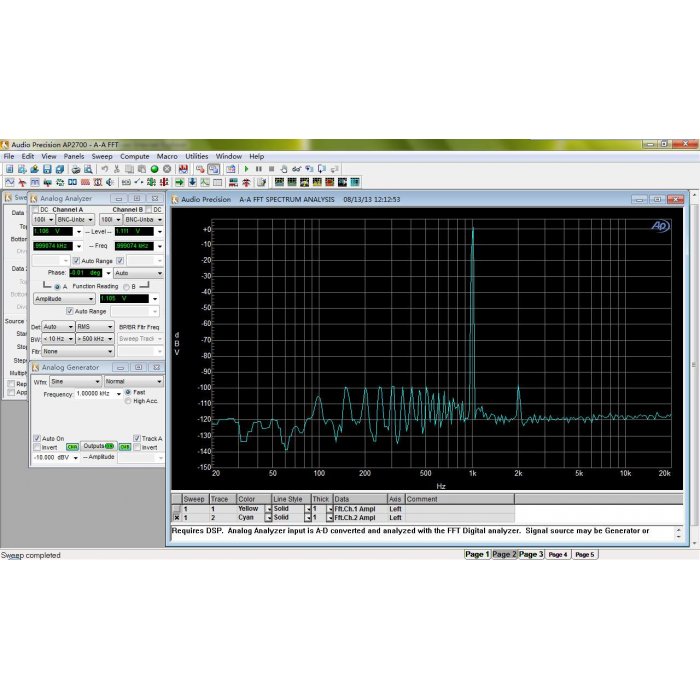Click the glasses icon in the toolbar
700x700 pixels.
coord(296,169)
